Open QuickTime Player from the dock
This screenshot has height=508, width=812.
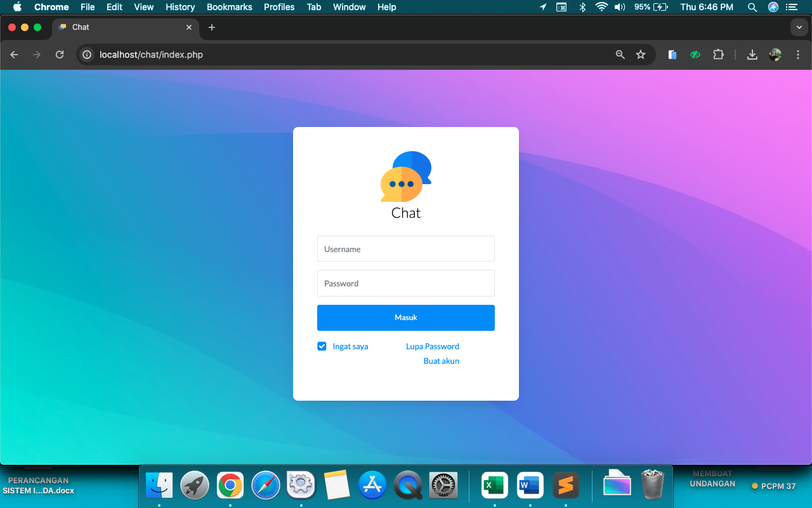[407, 486]
